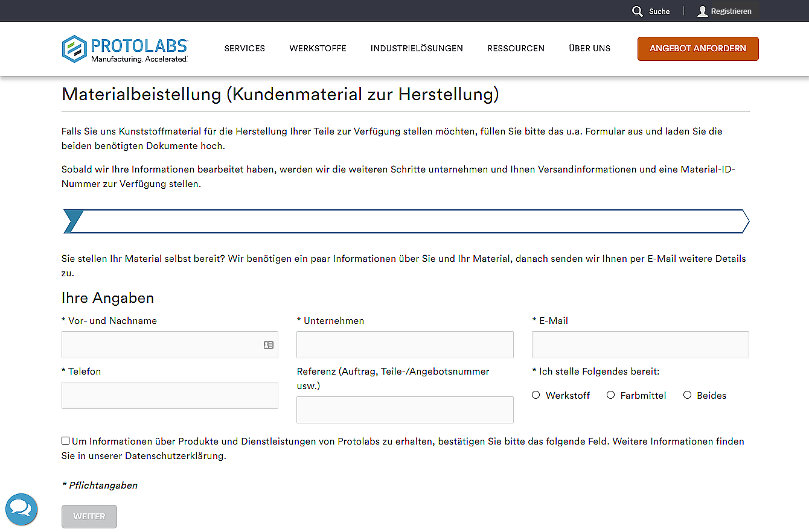809x532 pixels.
Task: Open the Werkstoffe menu
Action: pos(318,48)
